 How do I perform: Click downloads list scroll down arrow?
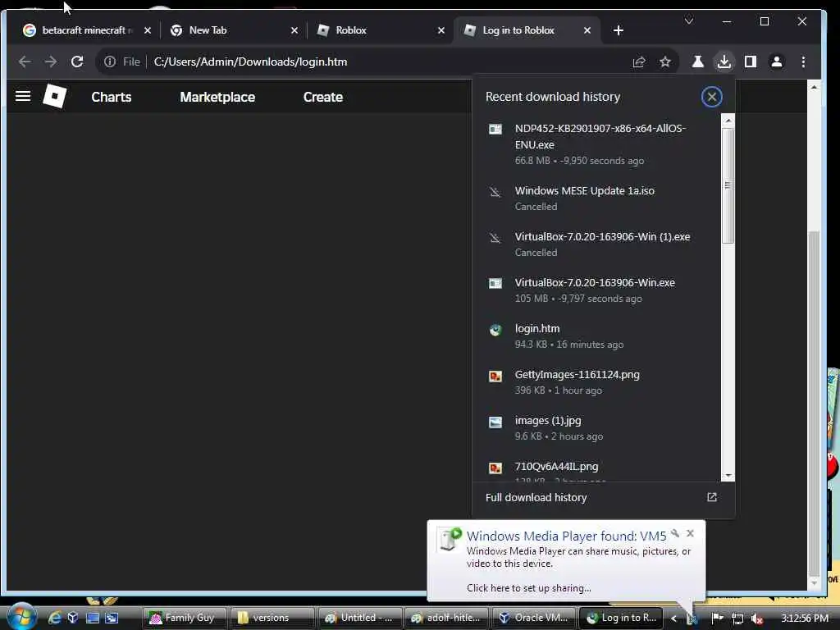click(x=728, y=475)
